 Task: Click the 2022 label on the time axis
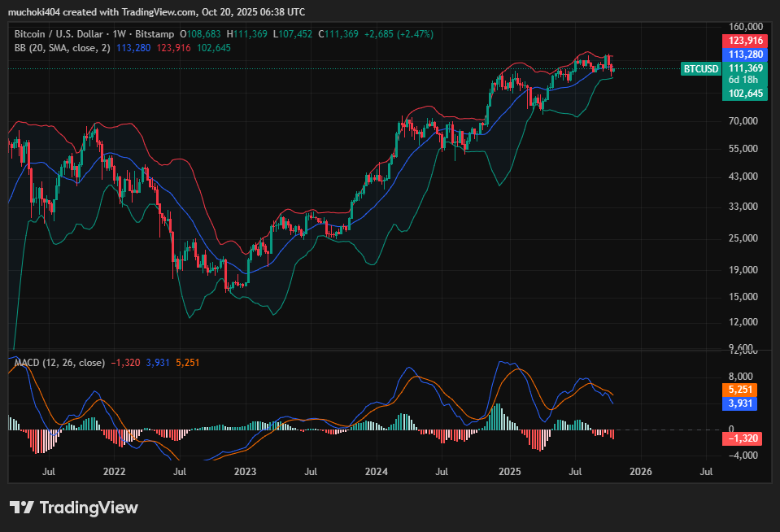click(114, 471)
